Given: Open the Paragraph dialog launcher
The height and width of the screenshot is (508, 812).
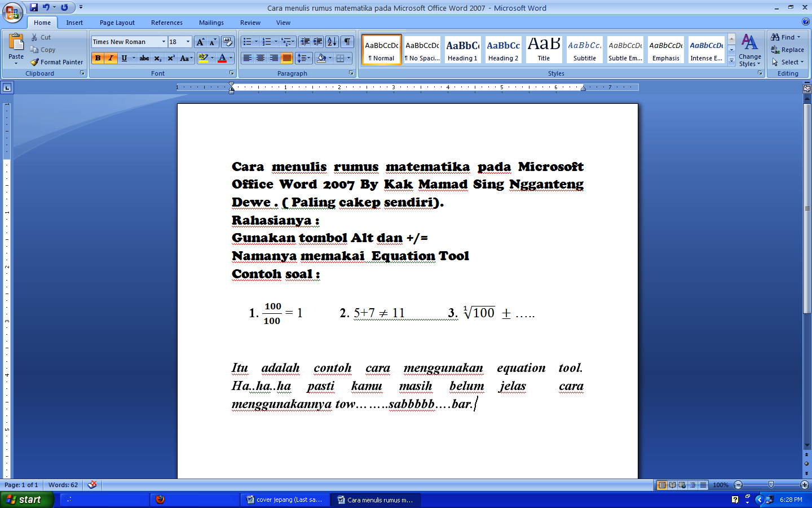Looking at the screenshot, I should pyautogui.click(x=351, y=73).
